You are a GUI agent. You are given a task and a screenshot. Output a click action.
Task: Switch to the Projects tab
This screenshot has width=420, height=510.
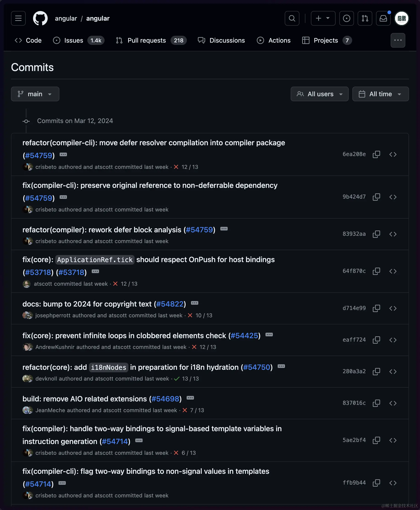[327, 40]
